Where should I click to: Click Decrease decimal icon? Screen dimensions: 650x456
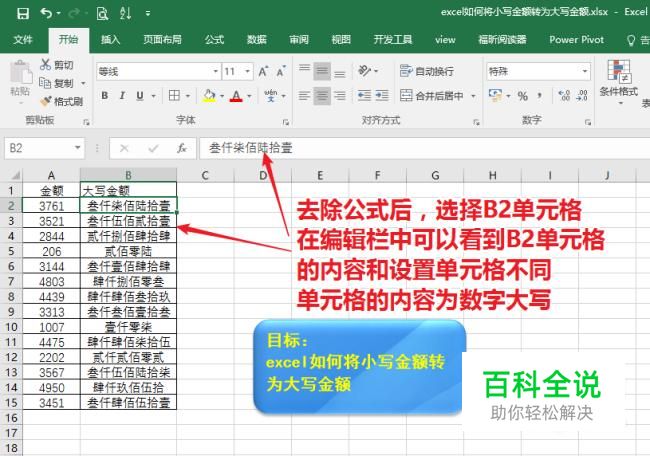coord(582,96)
